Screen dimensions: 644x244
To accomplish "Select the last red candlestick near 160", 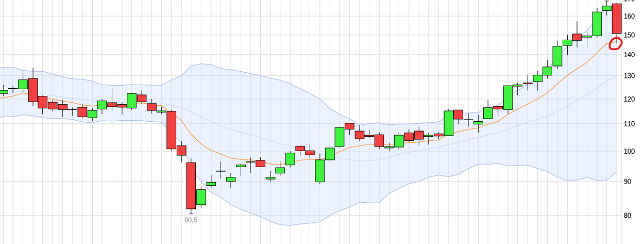I will click(617, 18).
